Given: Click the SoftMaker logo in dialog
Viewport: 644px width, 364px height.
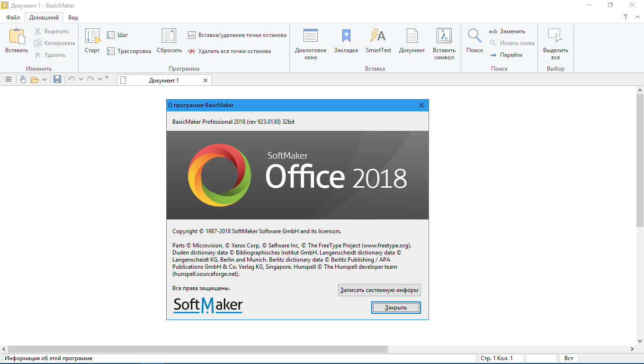Looking at the screenshot, I should pos(208,305).
